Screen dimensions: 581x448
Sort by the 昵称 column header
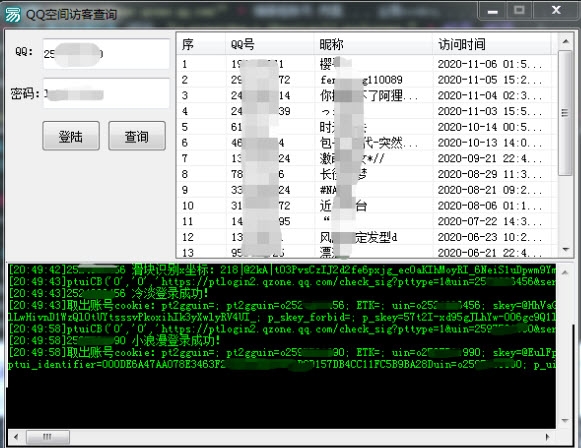point(373,44)
